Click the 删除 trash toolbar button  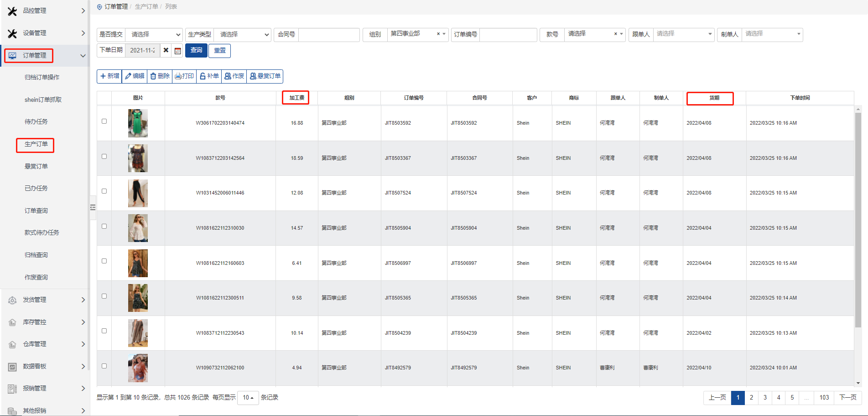coord(160,76)
